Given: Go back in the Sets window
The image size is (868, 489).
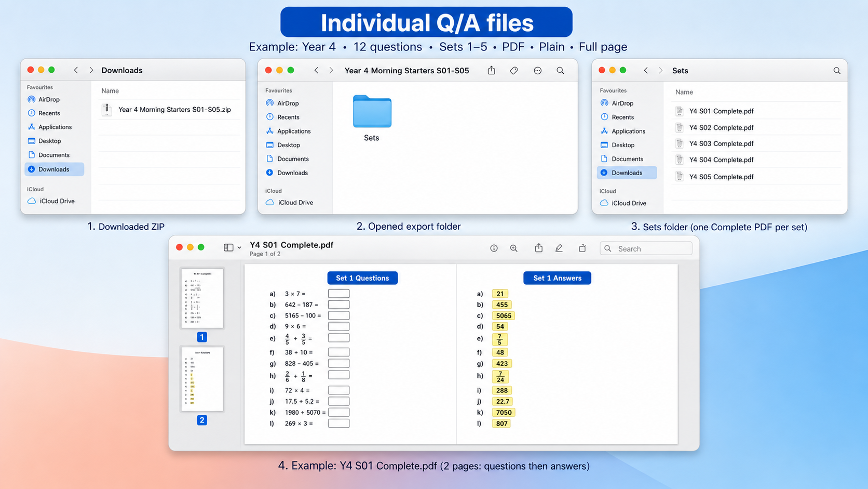Looking at the screenshot, I should 646,71.
